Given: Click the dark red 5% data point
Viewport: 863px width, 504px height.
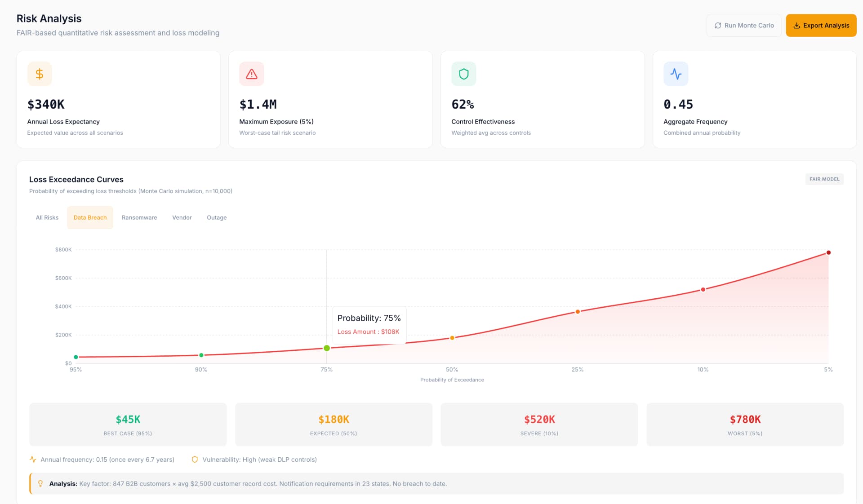Looking at the screenshot, I should [x=828, y=252].
